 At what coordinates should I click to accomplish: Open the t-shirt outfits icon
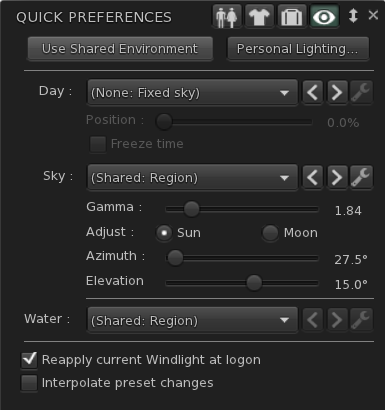[x=259, y=16]
